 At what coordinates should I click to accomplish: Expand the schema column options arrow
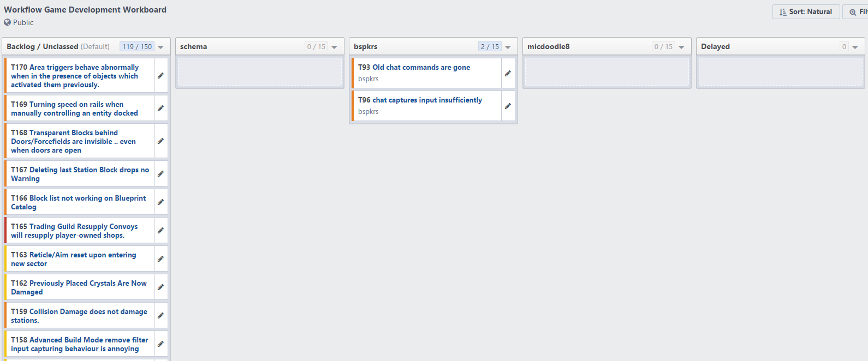[x=335, y=47]
